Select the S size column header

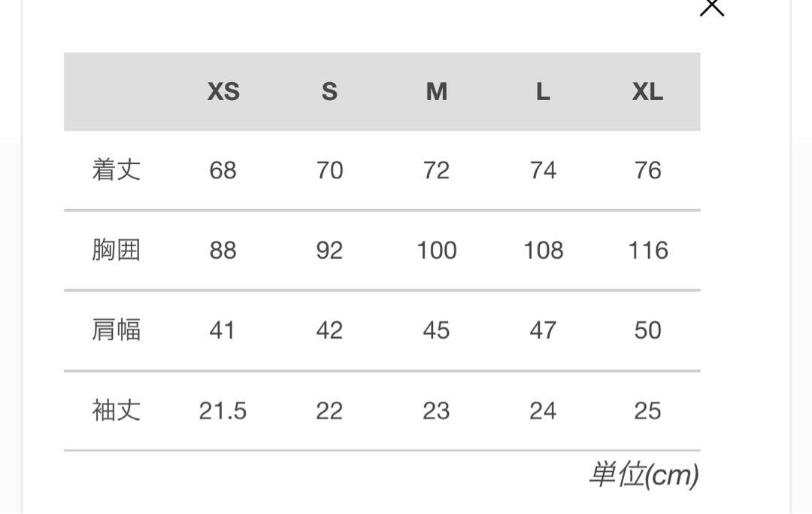[329, 92]
